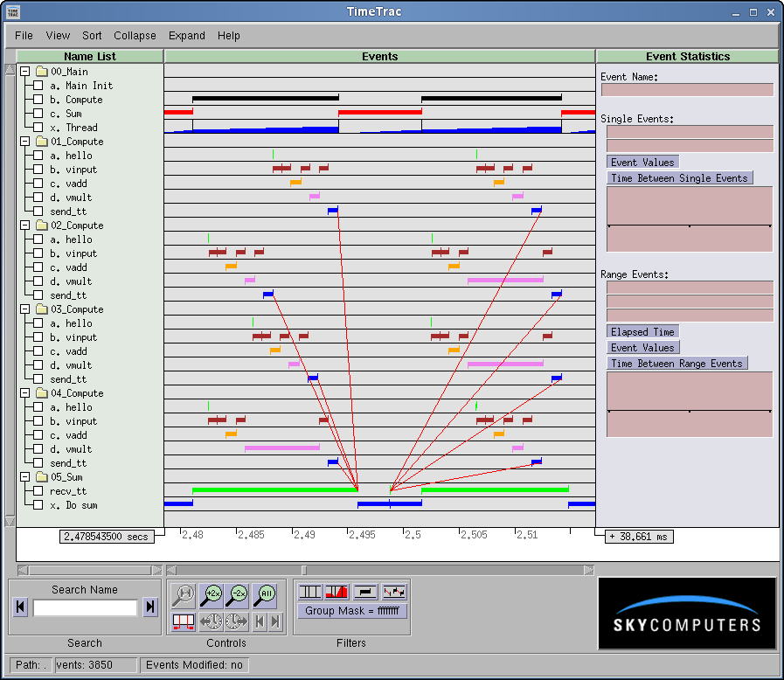Collapse the 00_Main group
This screenshot has height=680, width=784.
[x=25, y=72]
